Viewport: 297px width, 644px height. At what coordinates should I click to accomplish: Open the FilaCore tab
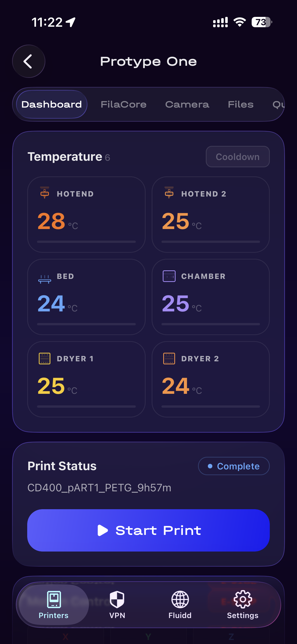coord(123,104)
